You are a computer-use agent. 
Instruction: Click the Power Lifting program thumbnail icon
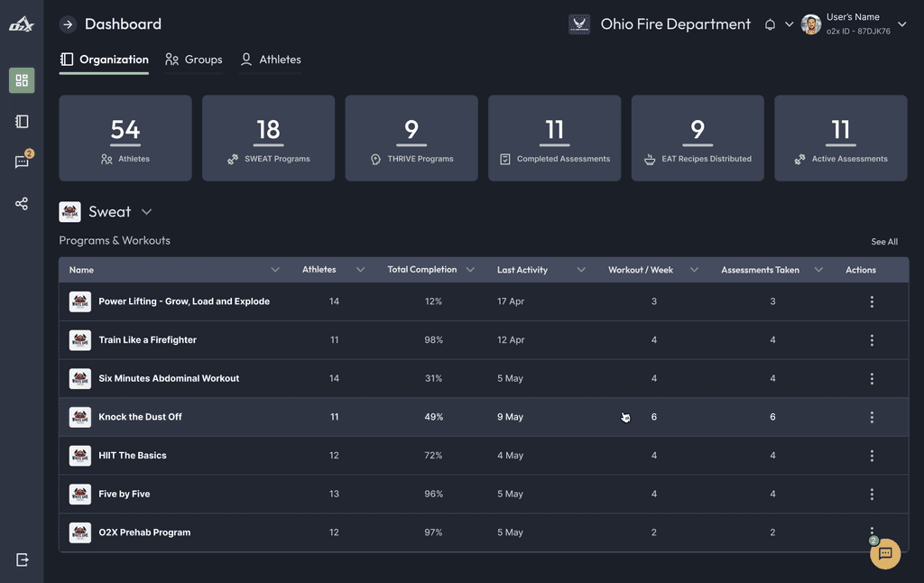pyautogui.click(x=80, y=301)
